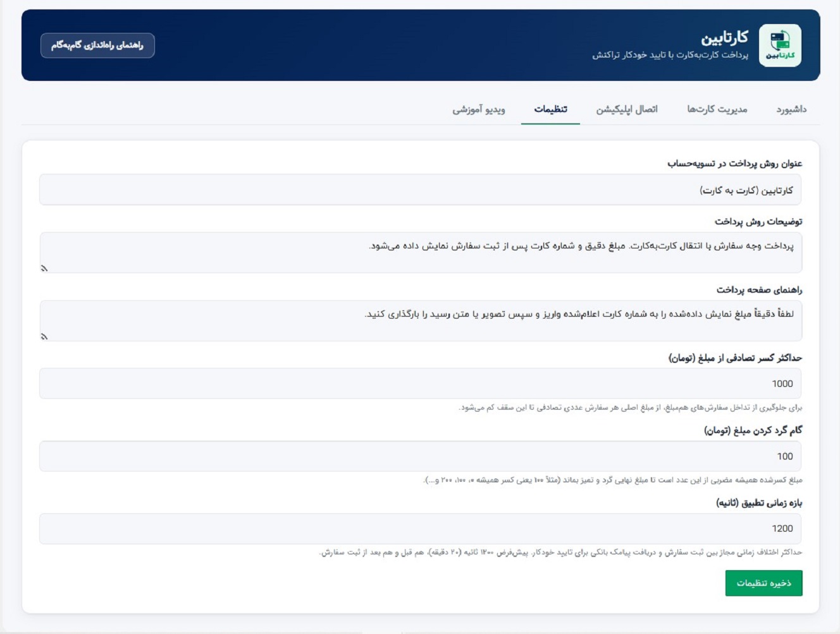The image size is (840, 634).
Task: Open the ویدیو آموزشی tab
Action: [478, 109]
